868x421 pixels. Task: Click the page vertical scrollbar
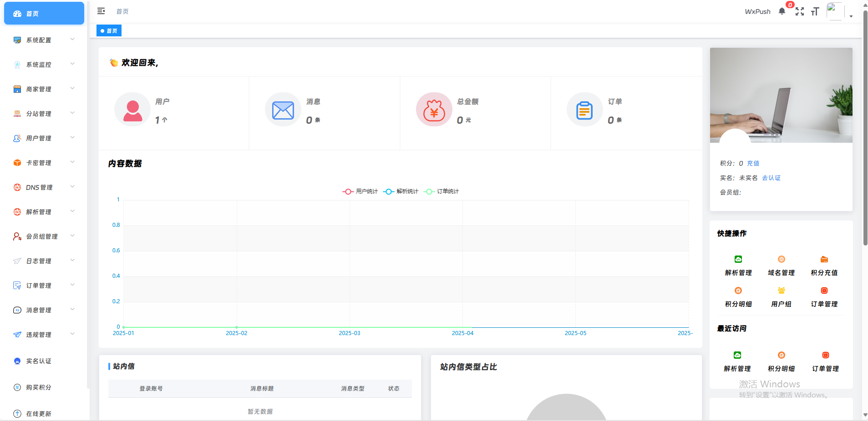click(865, 127)
